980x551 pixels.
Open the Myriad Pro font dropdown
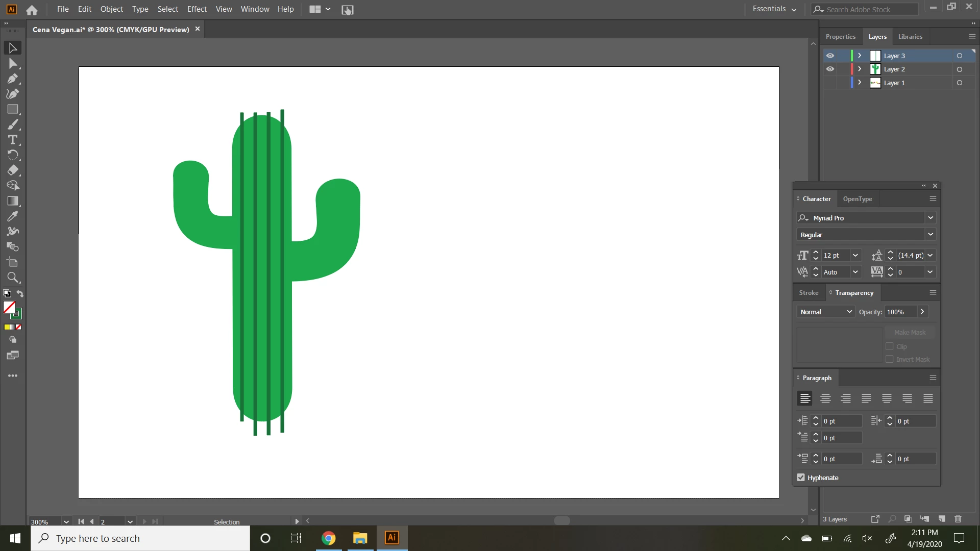coord(930,218)
